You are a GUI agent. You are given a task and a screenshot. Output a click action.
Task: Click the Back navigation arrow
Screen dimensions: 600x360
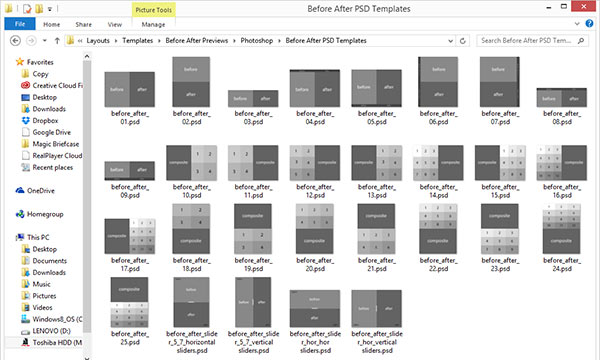[15, 41]
